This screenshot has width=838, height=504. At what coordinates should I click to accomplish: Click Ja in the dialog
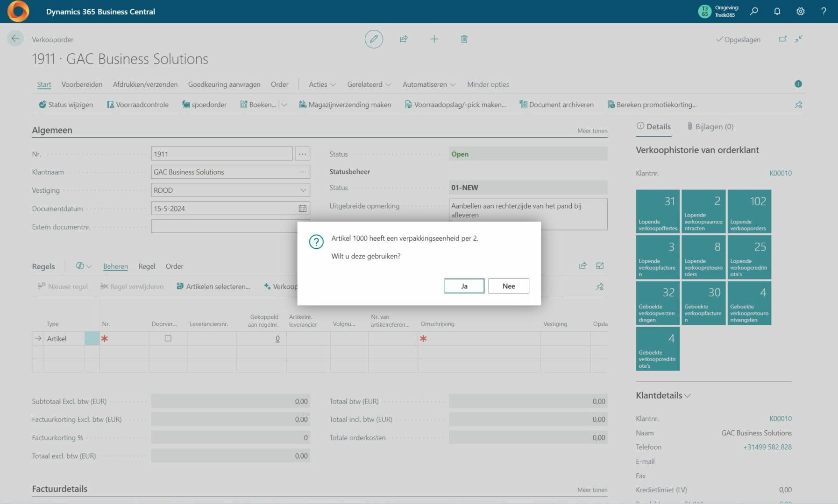pos(464,286)
